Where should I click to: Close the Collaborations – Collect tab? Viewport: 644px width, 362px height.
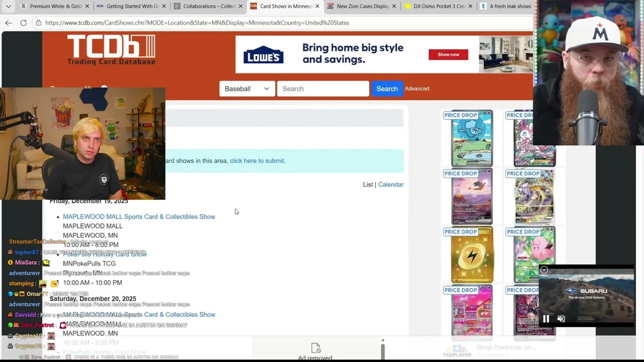coord(240,7)
